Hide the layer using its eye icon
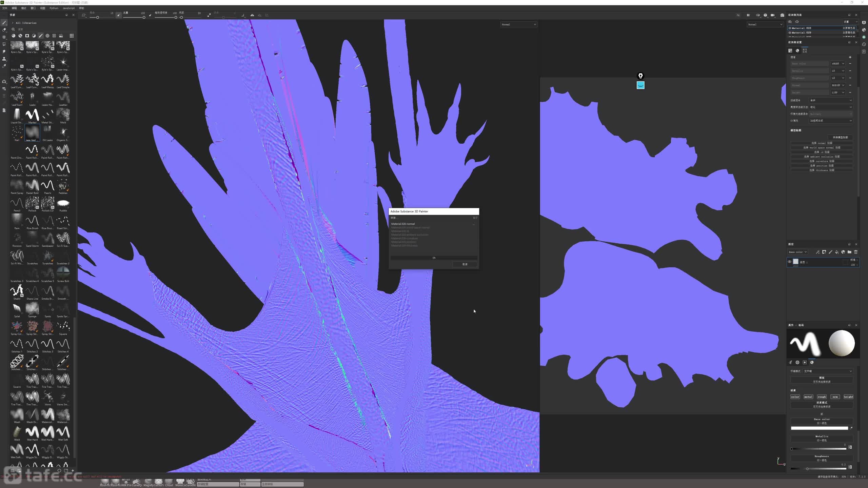This screenshot has height=488, width=868. [x=789, y=262]
